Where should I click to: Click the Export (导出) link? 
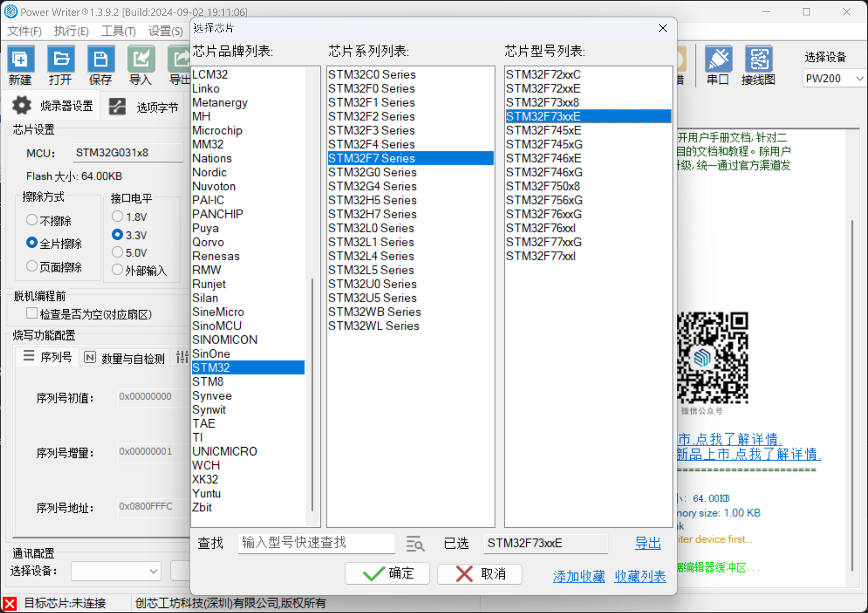648,543
